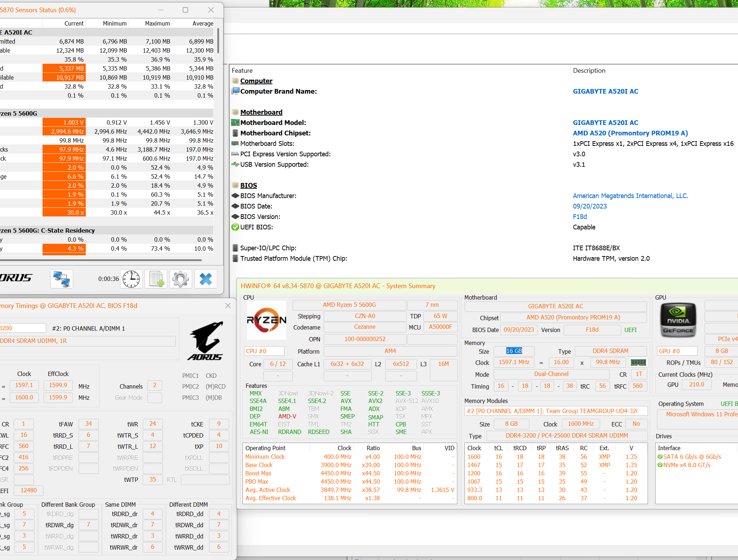Close the Memory Timings window
The height and width of the screenshot is (560, 738).
[228, 306]
